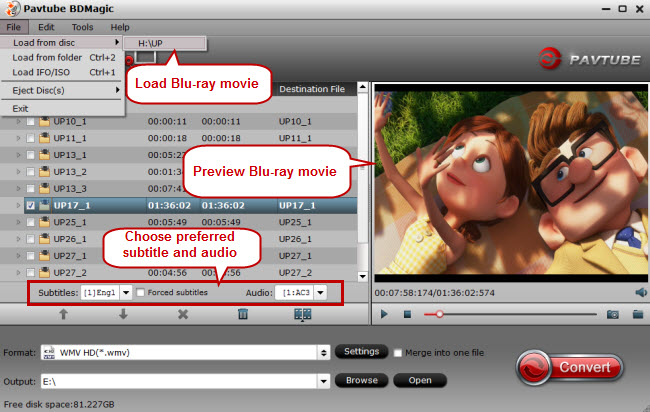Screen dimensions: 650x412
Task: Click the Settings button
Action: pyautogui.click(x=361, y=351)
